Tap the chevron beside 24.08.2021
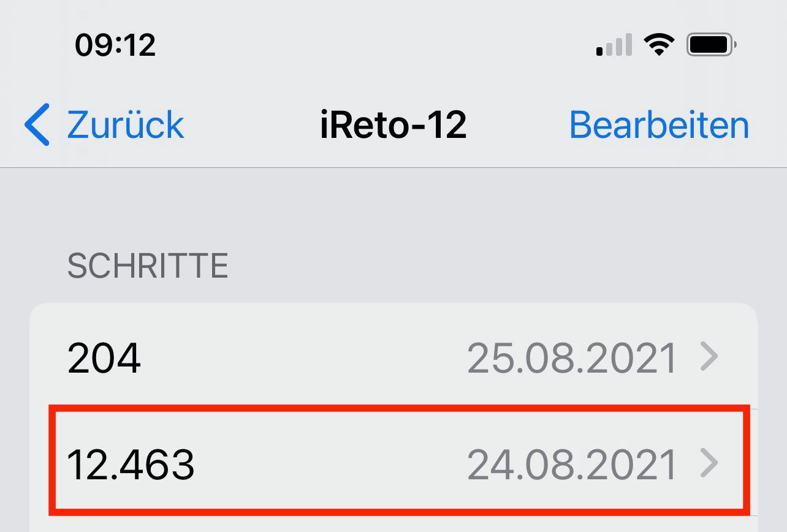 [x=709, y=464]
